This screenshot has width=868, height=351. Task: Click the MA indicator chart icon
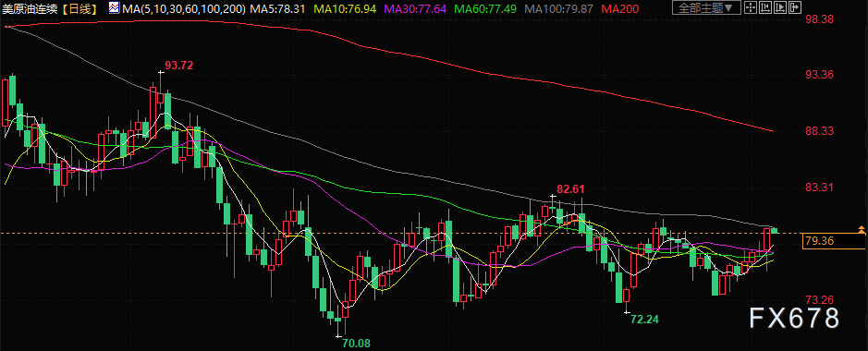[114, 7]
